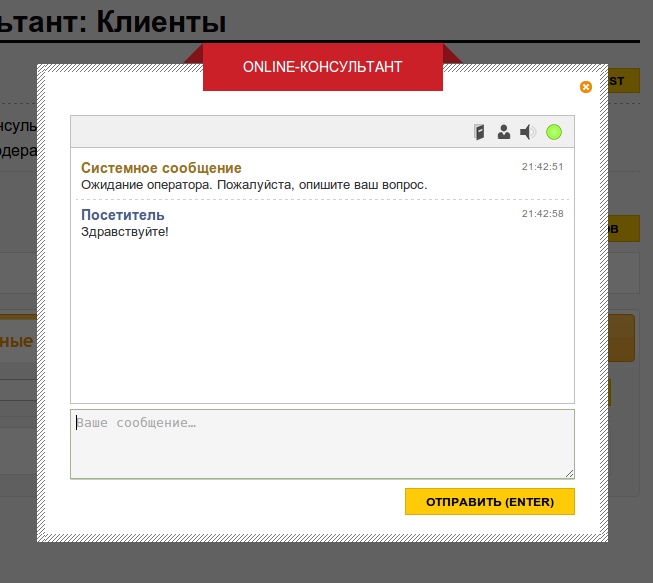Click the 21:42:51 timestamp

pos(542,167)
